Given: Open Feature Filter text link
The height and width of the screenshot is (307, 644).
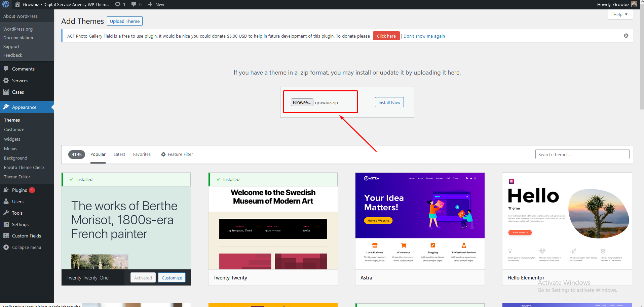Looking at the screenshot, I should 180,155.
